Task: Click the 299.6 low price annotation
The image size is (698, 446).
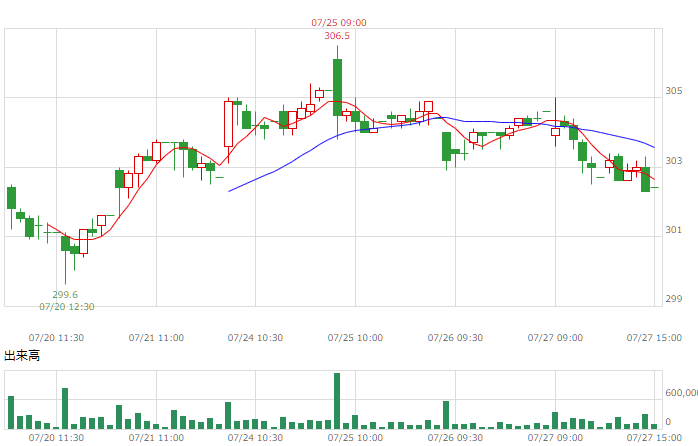Action: [65, 295]
